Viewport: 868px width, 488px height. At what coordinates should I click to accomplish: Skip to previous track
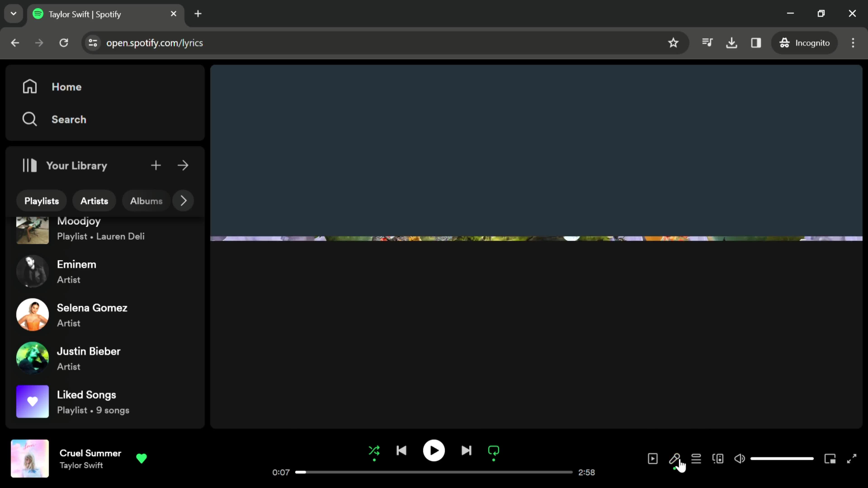(401, 451)
